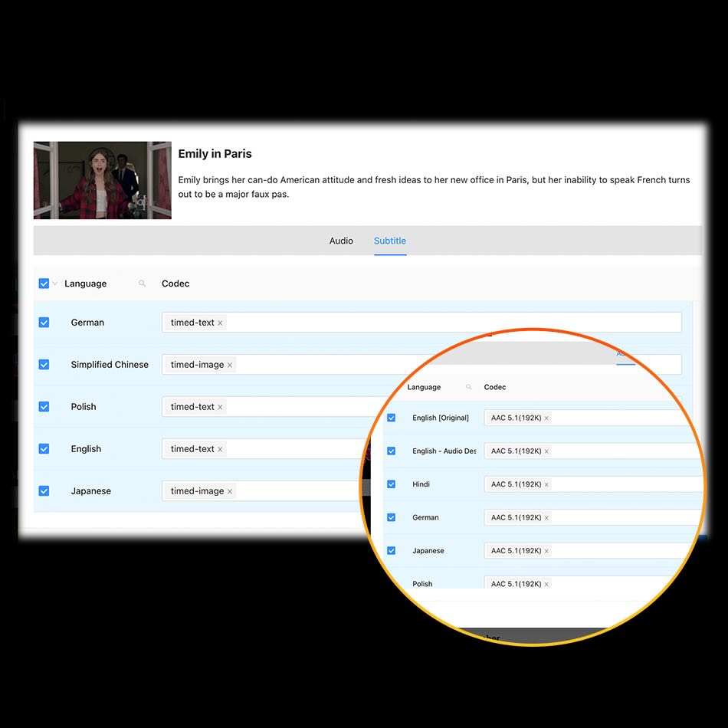
Task: Remove timed-image tag from Japanese subtitle row
Action: pyautogui.click(x=229, y=491)
